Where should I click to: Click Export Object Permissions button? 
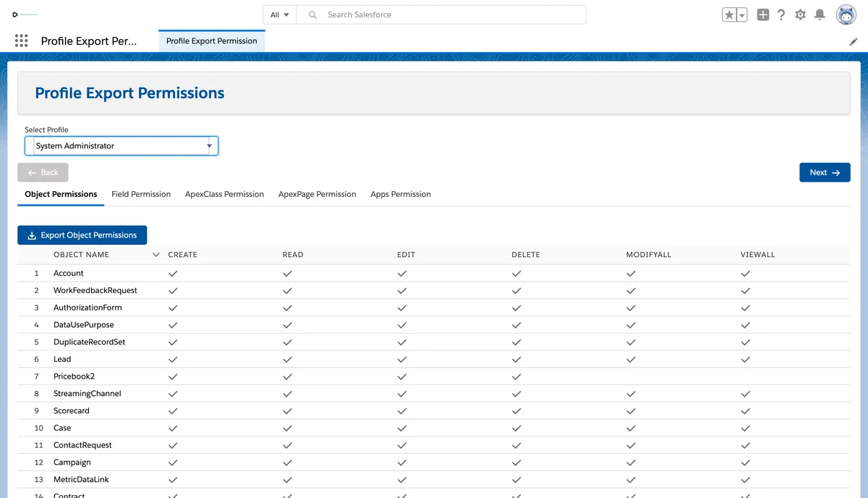[82, 235]
